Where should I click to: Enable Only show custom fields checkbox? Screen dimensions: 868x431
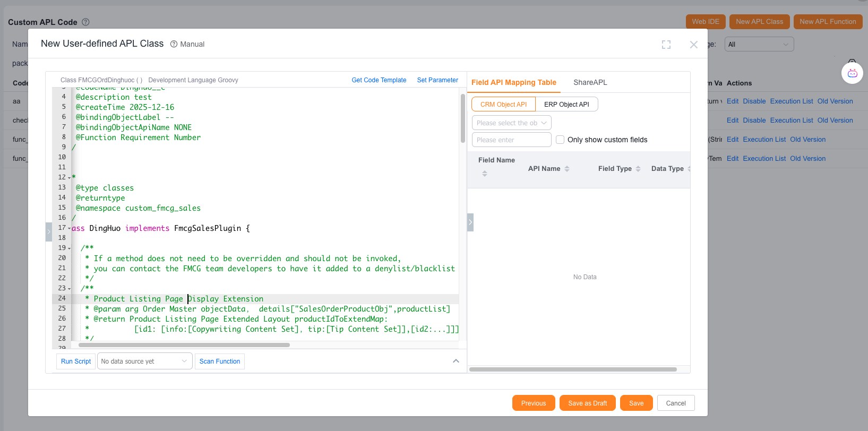pyautogui.click(x=560, y=140)
